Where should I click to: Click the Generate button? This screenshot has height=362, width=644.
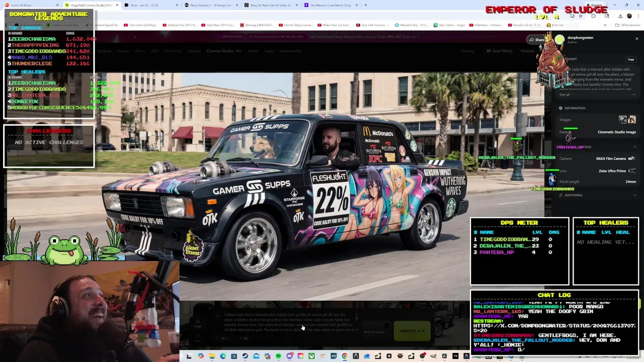pos(412,331)
